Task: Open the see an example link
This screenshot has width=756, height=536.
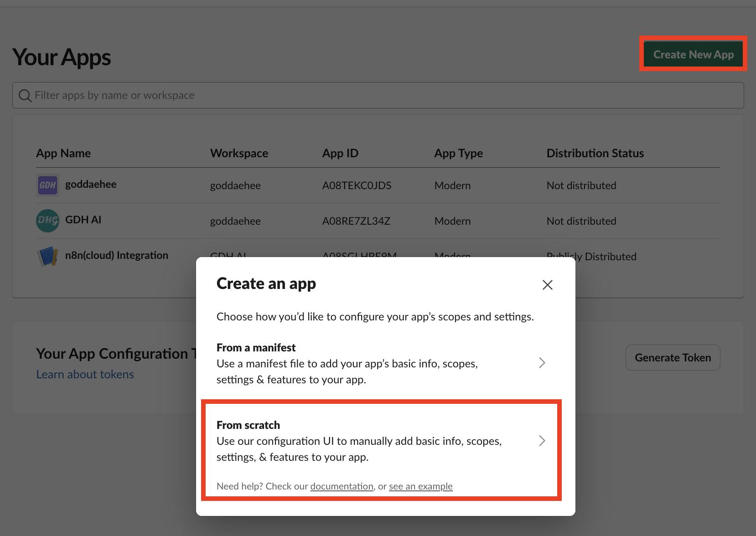Action: [420, 486]
